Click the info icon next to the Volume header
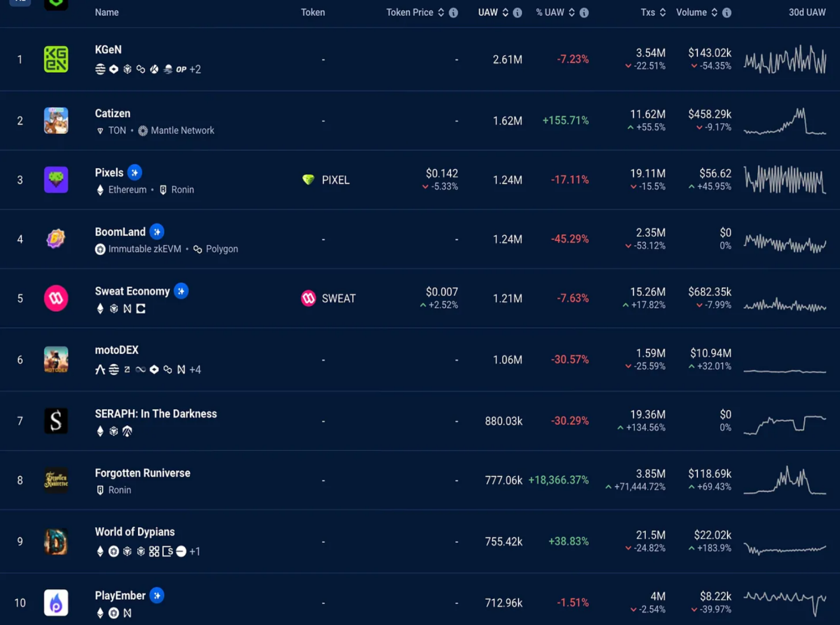Viewport: 840px width, 625px height. (x=727, y=12)
